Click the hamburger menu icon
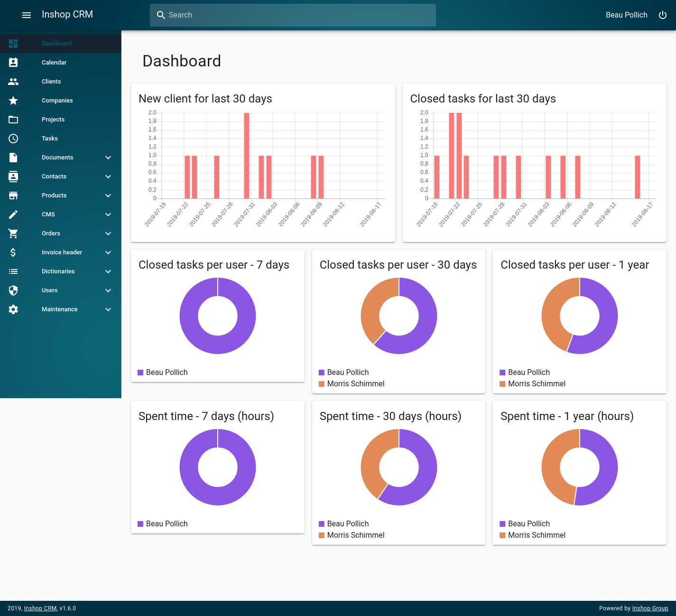 point(27,15)
